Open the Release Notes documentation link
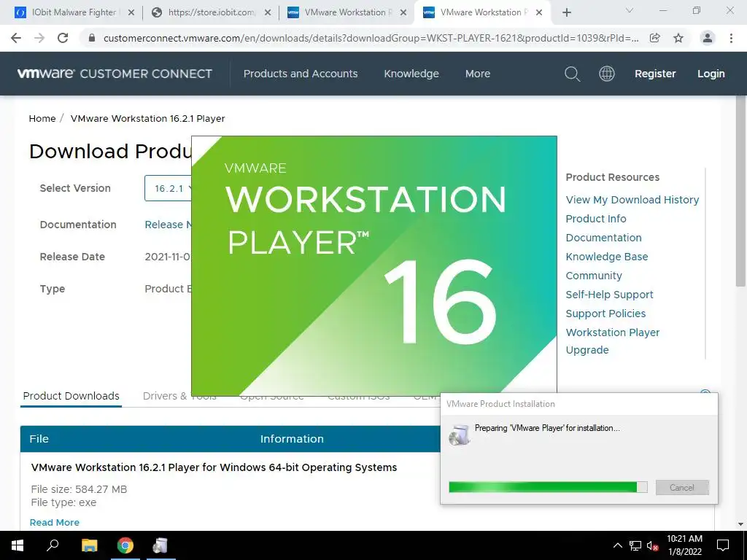 pyautogui.click(x=169, y=225)
